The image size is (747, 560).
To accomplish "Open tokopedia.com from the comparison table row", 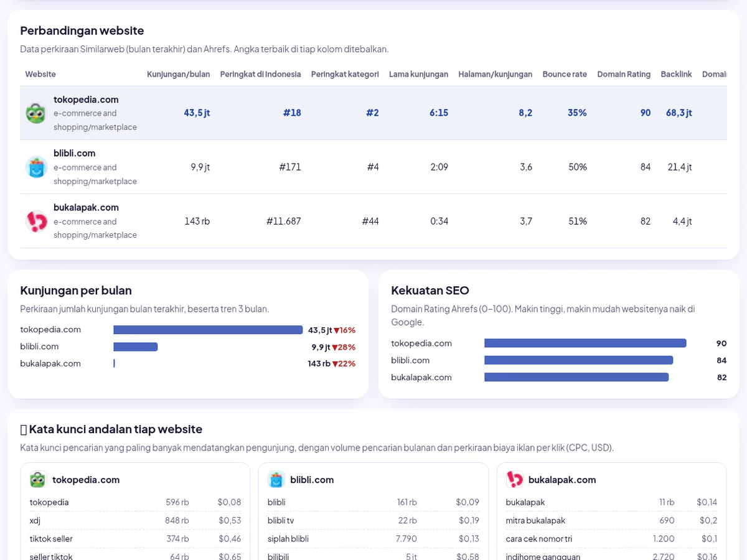I will [x=86, y=100].
